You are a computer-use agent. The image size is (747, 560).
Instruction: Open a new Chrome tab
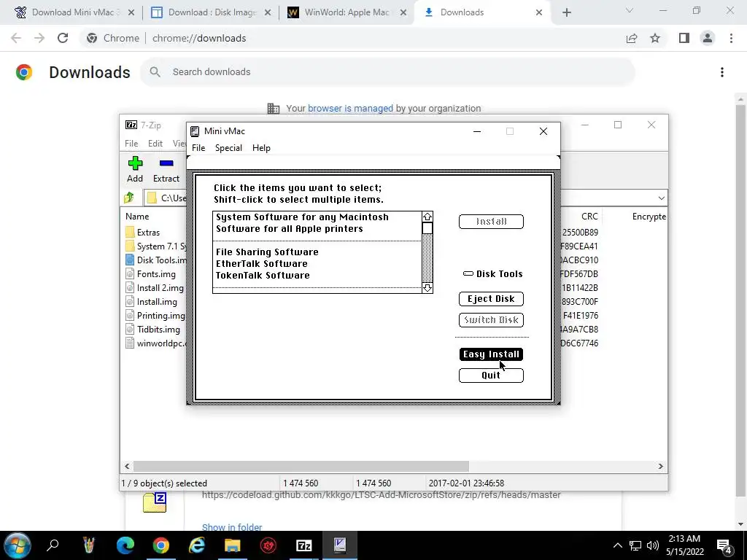click(x=566, y=12)
